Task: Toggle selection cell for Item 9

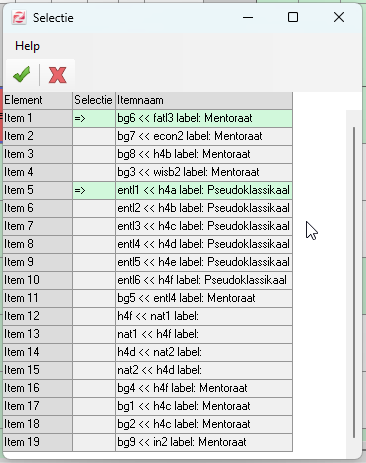Action: [94, 262]
